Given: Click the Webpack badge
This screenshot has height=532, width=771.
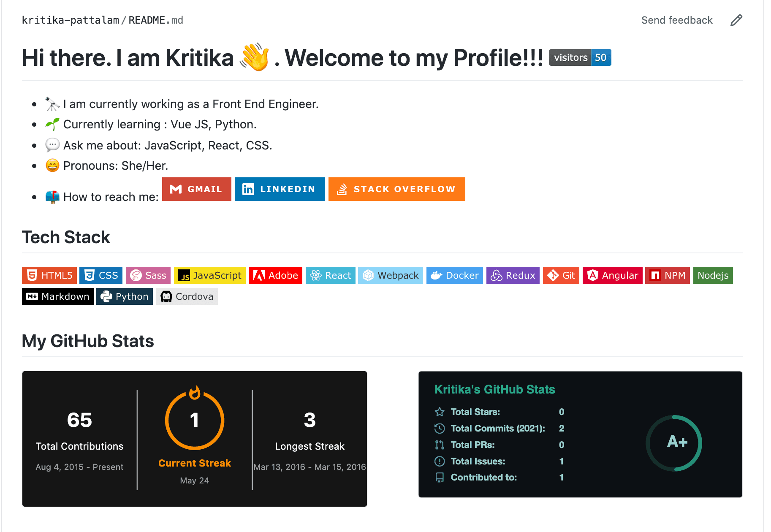Looking at the screenshot, I should click(390, 275).
